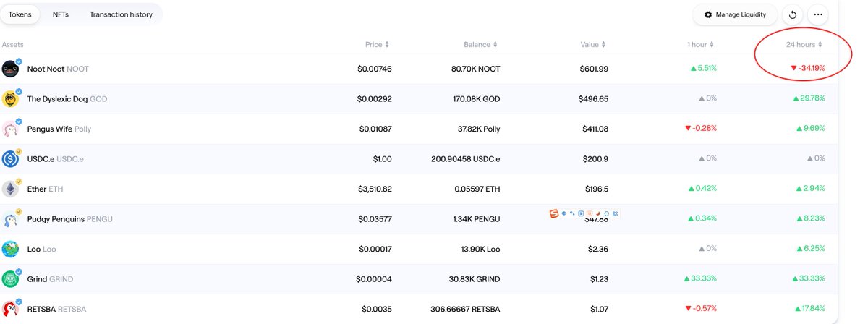Viewport: 868px width, 324px height.
Task: Click the RETSBA token logo
Action: tap(10, 310)
